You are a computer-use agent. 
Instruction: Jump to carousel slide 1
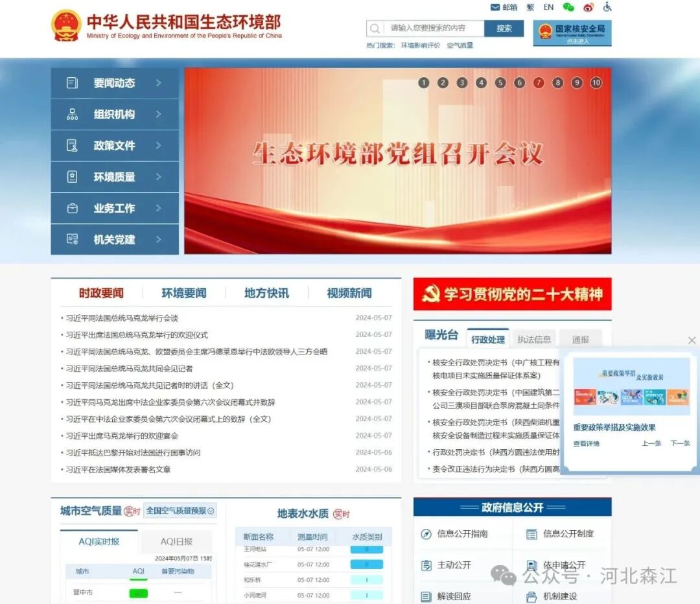[424, 82]
